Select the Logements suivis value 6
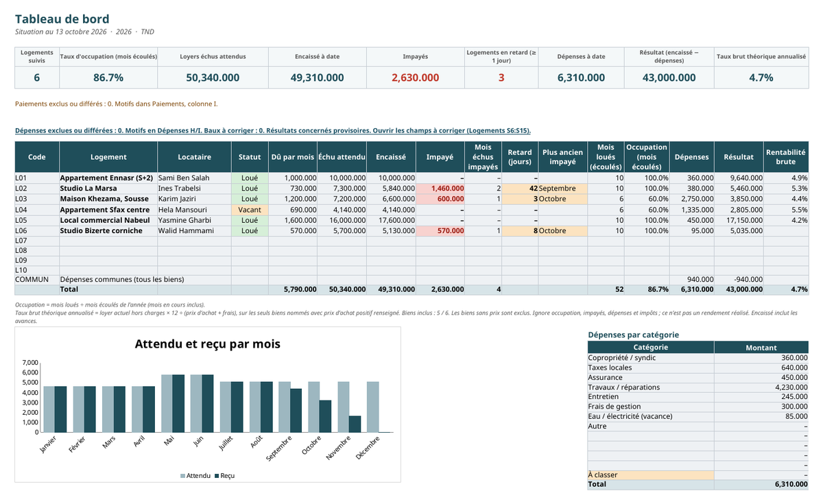This screenshot has height=504, width=823. [37, 77]
